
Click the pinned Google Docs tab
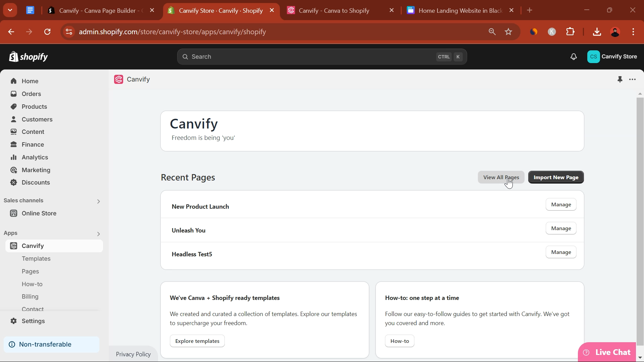tap(30, 10)
